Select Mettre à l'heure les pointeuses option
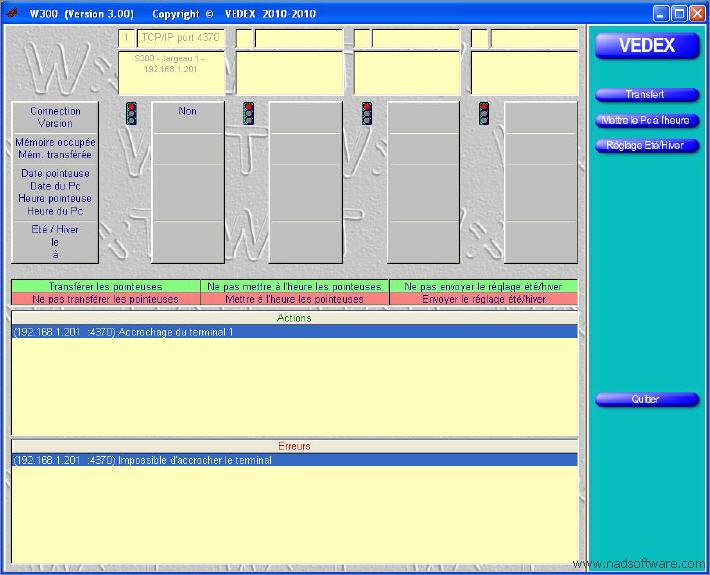This screenshot has height=575, width=710. pyautogui.click(x=294, y=299)
